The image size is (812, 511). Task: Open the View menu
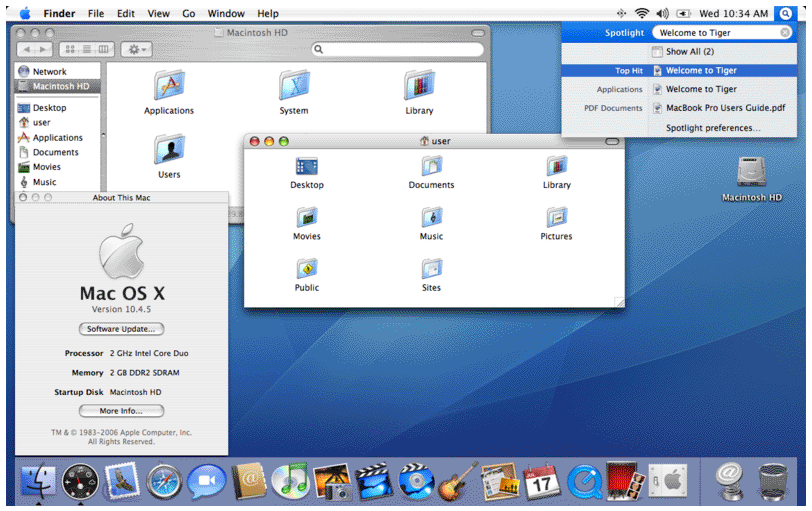point(158,13)
